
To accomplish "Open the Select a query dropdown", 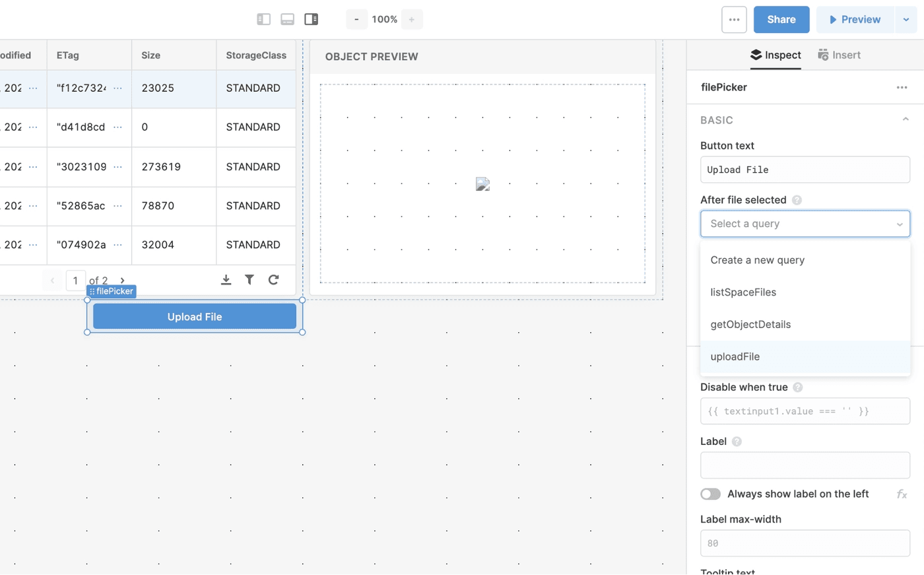I will 805,224.
